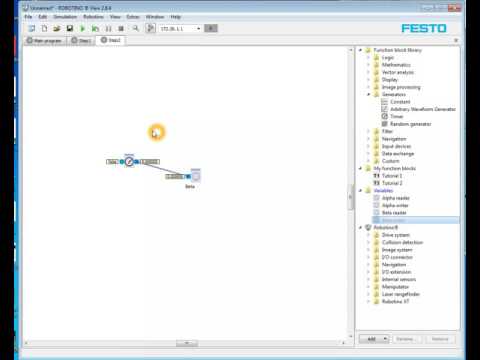
Task: Select the Tutorial 1 function block
Action: (x=392, y=176)
